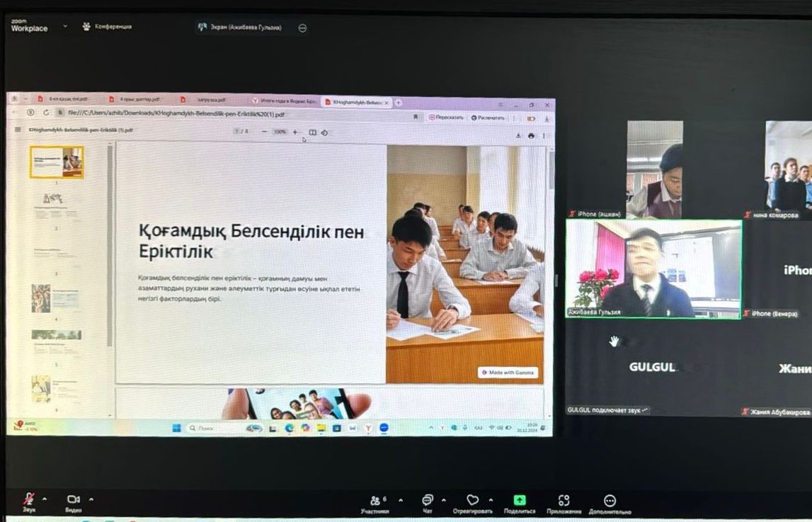Screen dimensions: 812x522
Task: Toggle camera with the Видео button
Action: [x=74, y=501]
